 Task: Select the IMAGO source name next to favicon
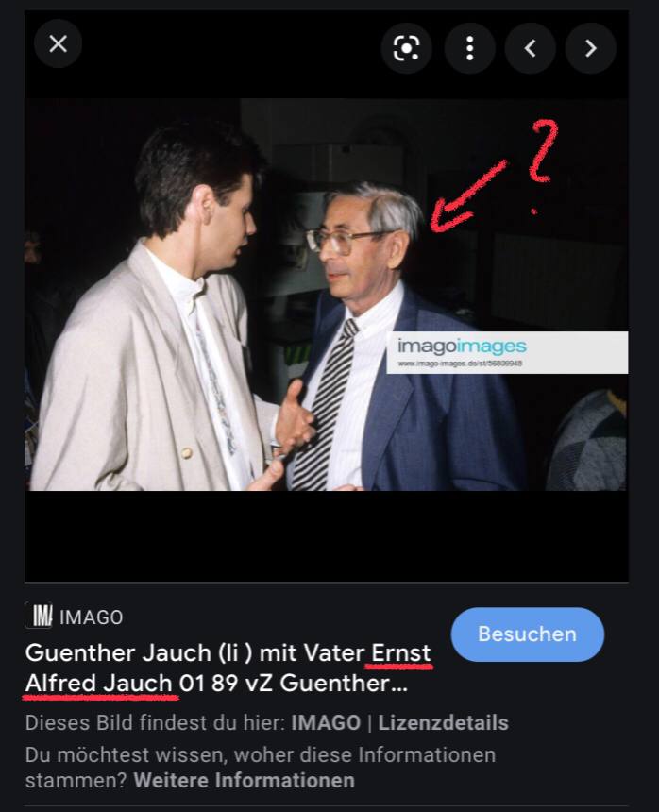(92, 617)
